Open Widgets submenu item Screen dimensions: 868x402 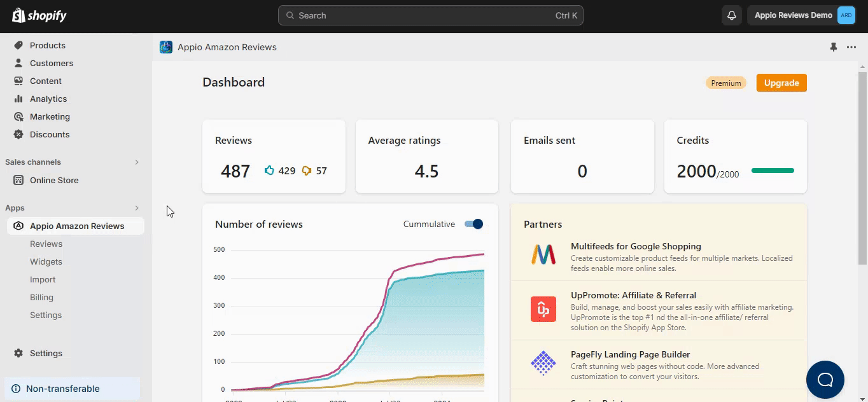[x=46, y=261]
